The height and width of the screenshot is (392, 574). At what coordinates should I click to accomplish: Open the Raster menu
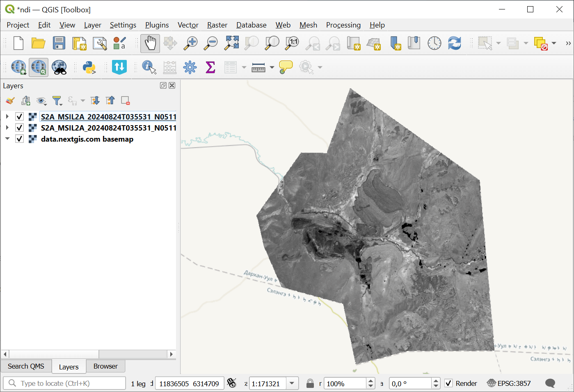tap(217, 25)
